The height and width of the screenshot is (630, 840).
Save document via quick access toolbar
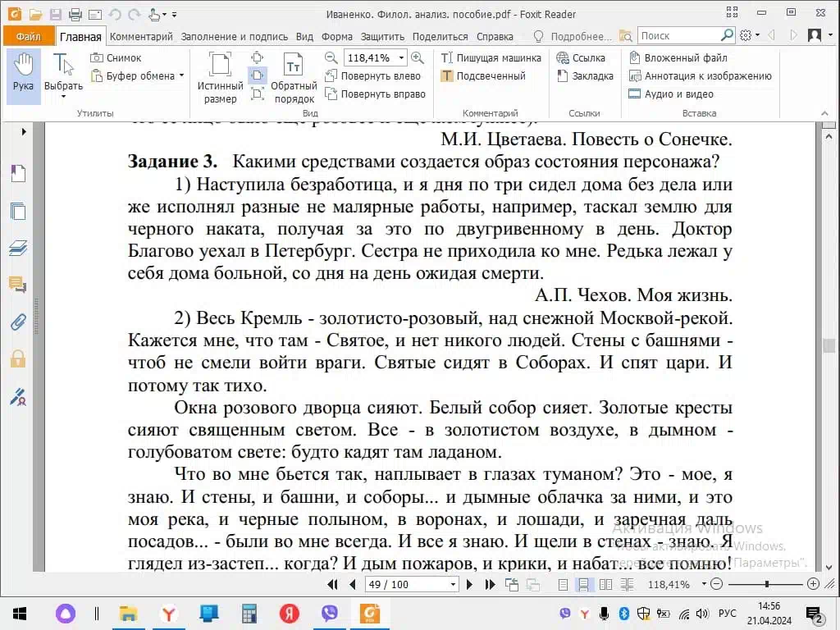tap(55, 15)
